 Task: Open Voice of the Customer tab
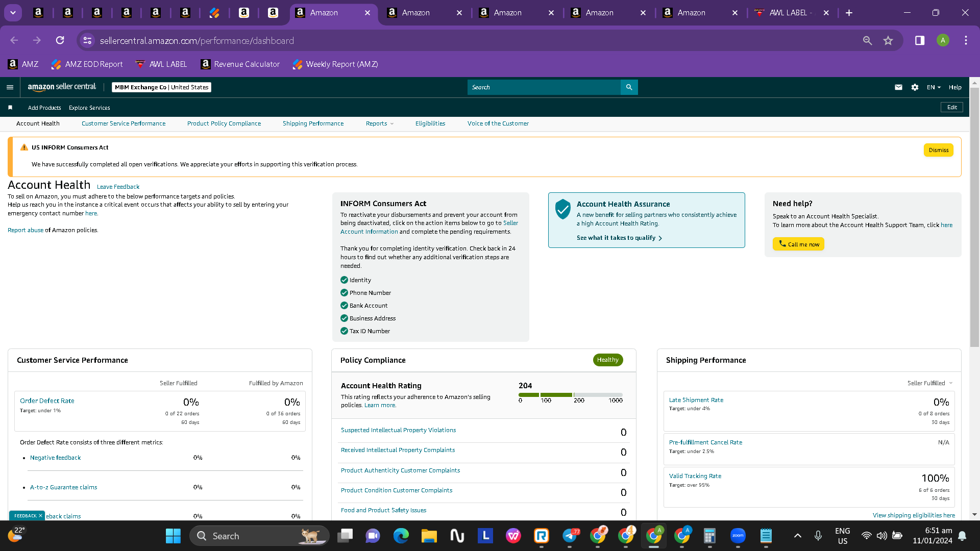[x=498, y=123]
